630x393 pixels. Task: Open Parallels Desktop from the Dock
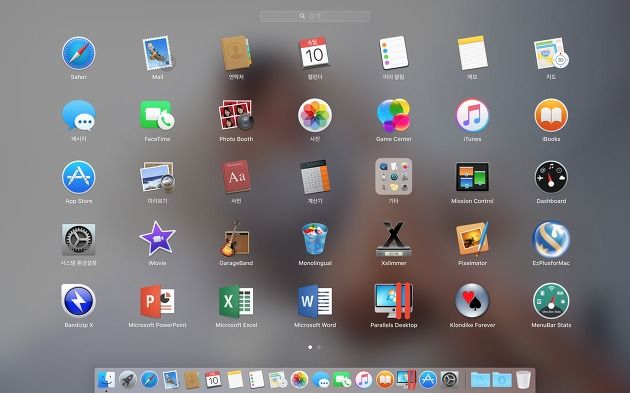[406, 379]
